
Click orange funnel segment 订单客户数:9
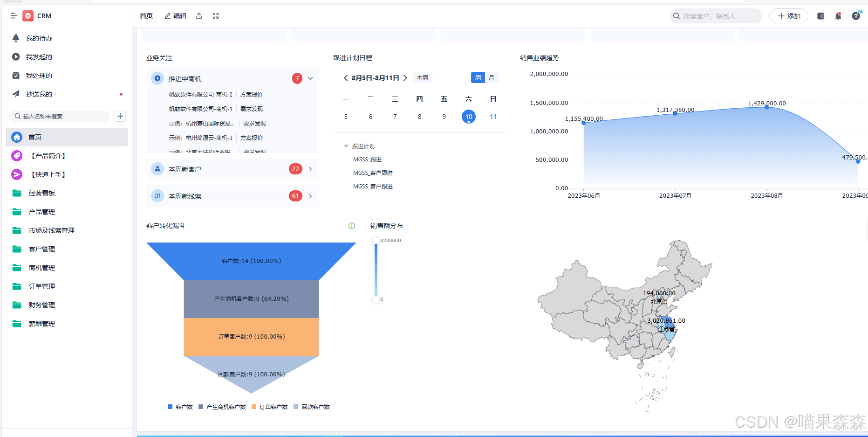(x=251, y=337)
